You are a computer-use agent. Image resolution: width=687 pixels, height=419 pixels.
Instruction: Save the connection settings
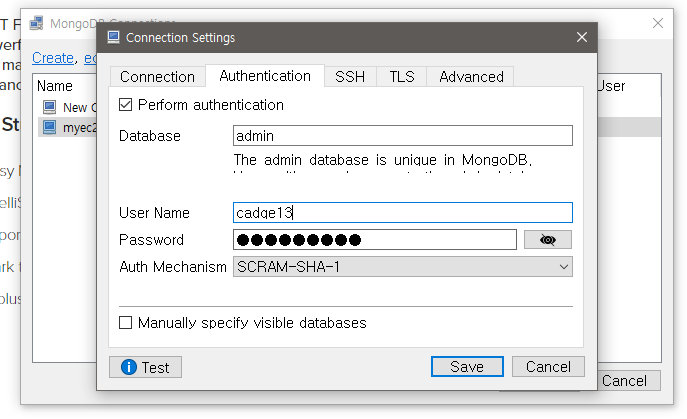(x=467, y=366)
